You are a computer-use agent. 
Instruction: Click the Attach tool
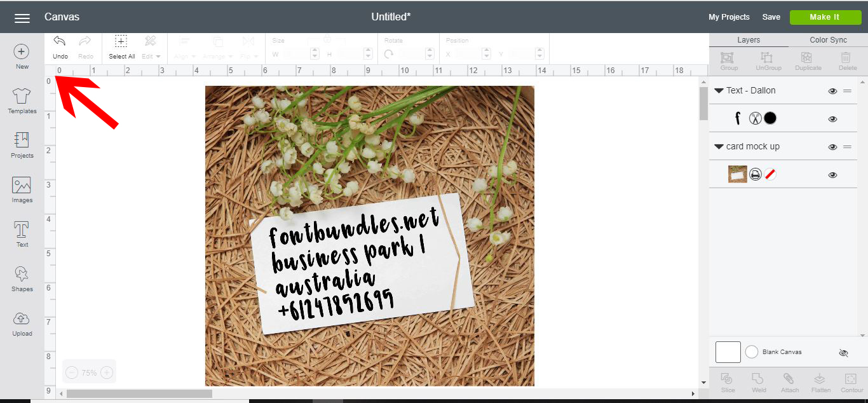[790, 383]
